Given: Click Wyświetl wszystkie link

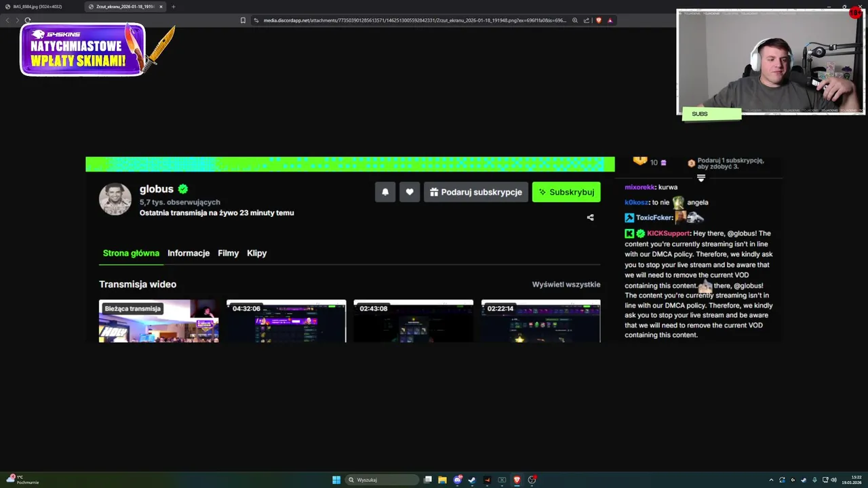Looking at the screenshot, I should pyautogui.click(x=566, y=285).
